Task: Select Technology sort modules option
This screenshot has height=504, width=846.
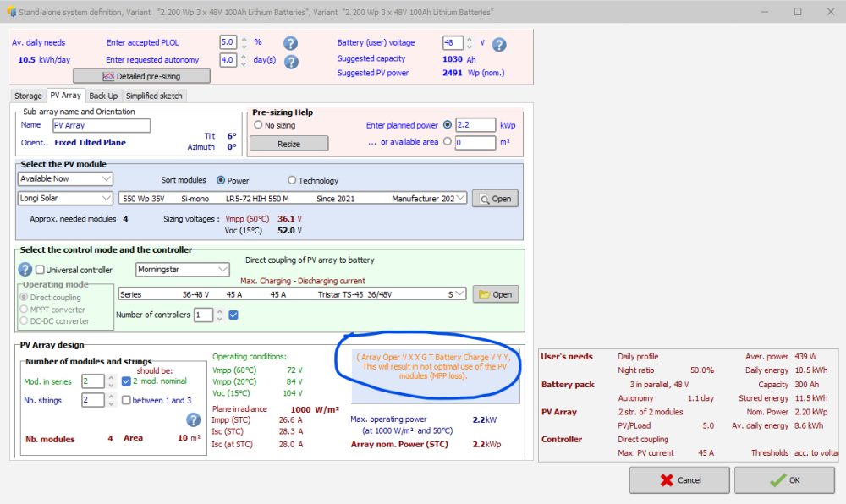Action: point(293,180)
